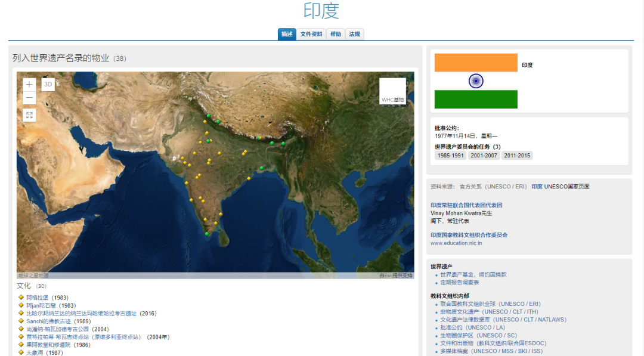Click the yellow diamond beside 大象洞
Image resolution: width=644 pixels, height=356 pixels.
(x=21, y=353)
